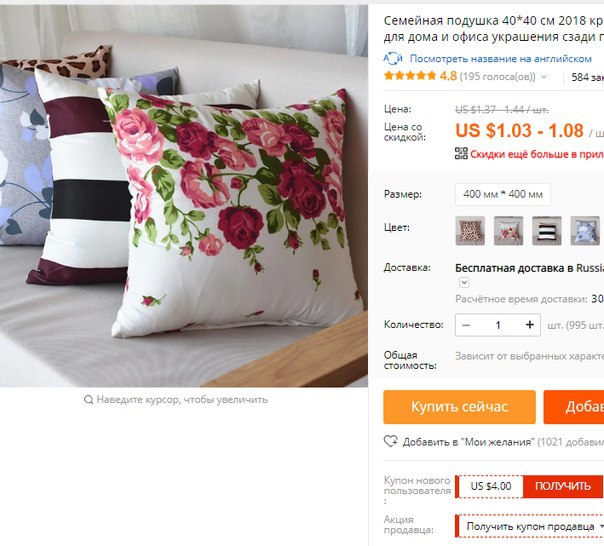Decrease quantity with the minus button

466,325
